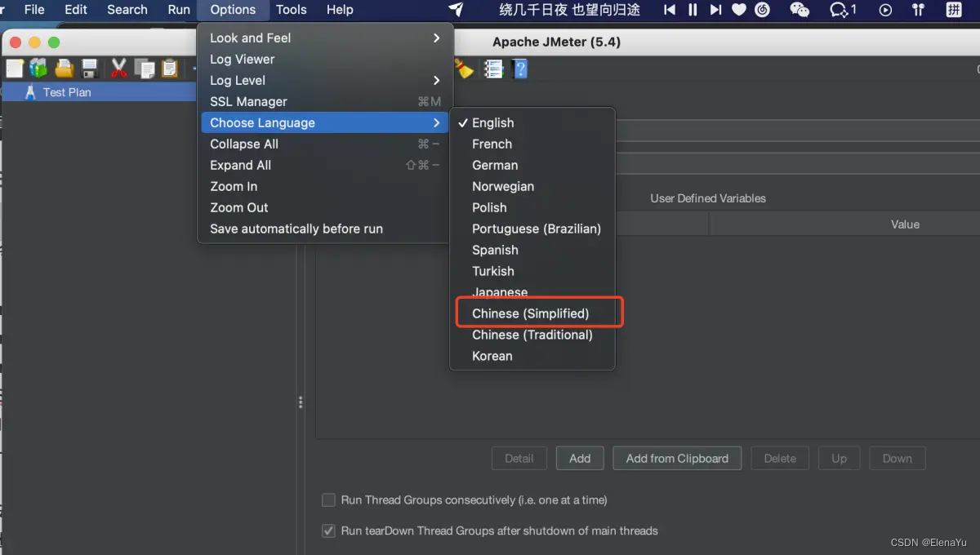This screenshot has height=555, width=980.
Task: Click the Copy toolbar icon
Action: tap(145, 69)
